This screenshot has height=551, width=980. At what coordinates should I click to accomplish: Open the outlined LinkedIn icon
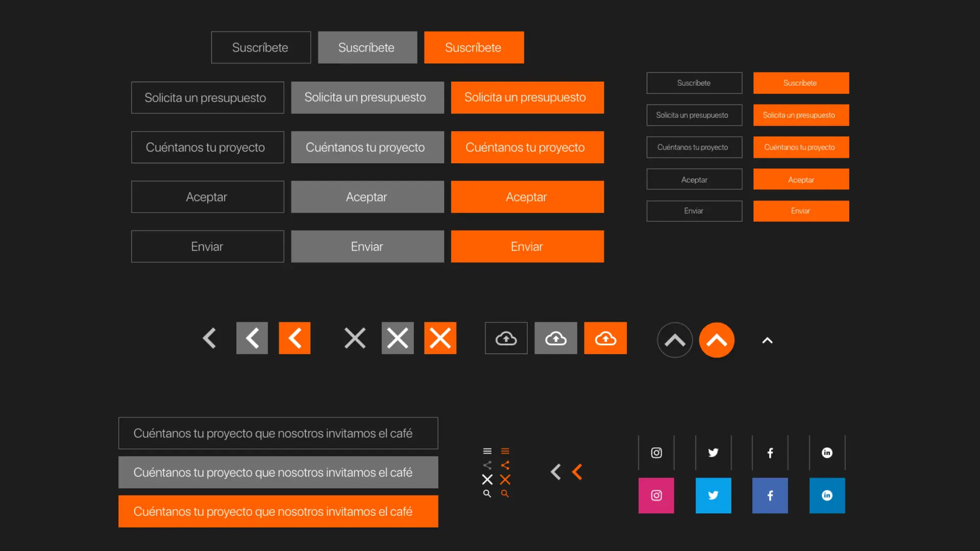tap(827, 453)
